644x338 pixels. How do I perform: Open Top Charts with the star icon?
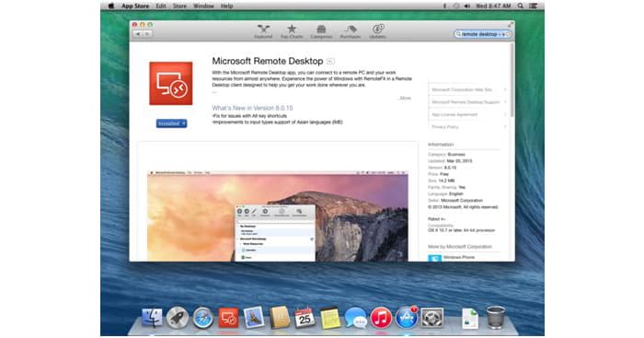pyautogui.click(x=292, y=31)
